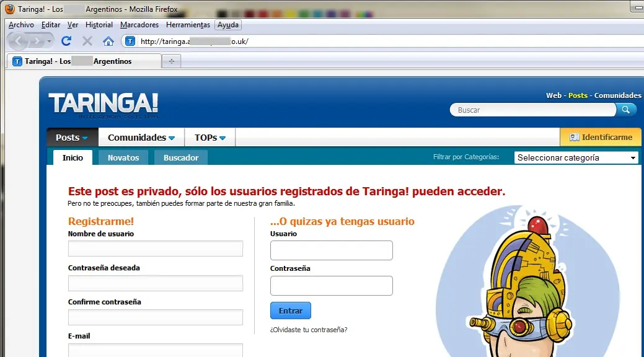Expand the Comunidades dropdown menu
The width and height of the screenshot is (644, 357).
[x=141, y=137]
